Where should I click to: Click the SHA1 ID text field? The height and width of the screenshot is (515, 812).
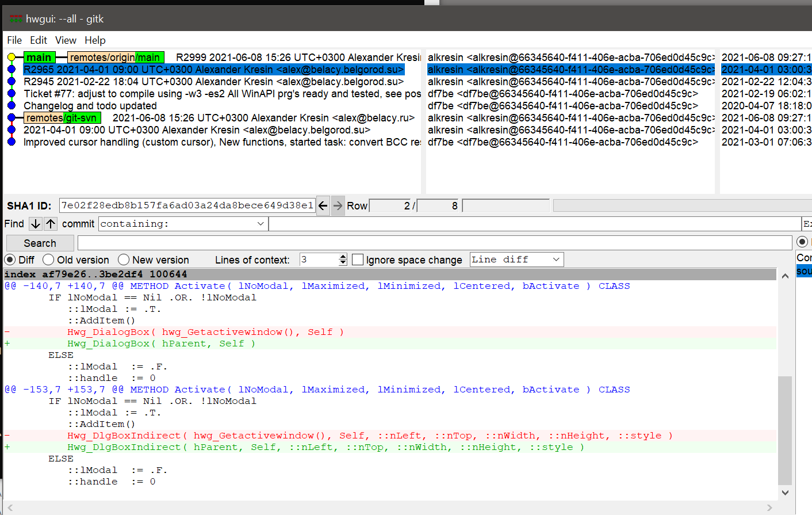pyautogui.click(x=187, y=205)
